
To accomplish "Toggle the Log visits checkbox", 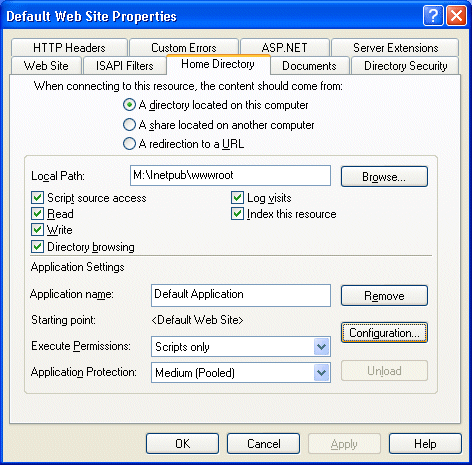I will (x=237, y=198).
